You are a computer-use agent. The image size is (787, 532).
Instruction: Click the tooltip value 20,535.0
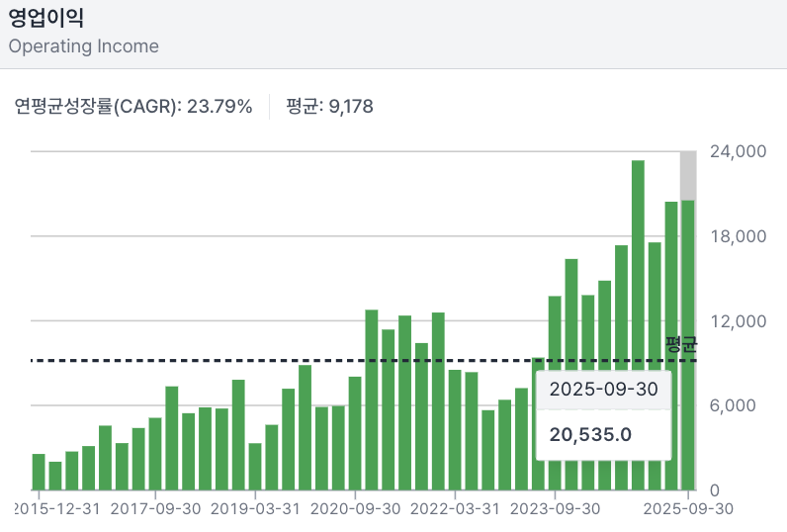pyautogui.click(x=590, y=434)
